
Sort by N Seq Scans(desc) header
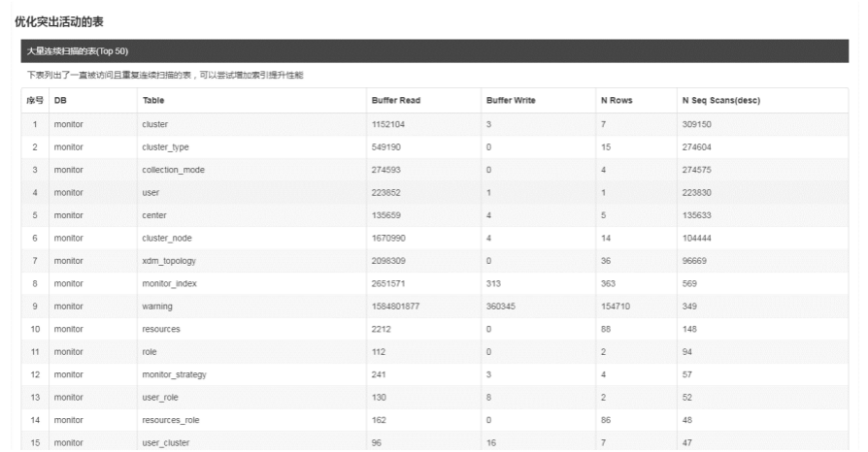[x=720, y=100]
